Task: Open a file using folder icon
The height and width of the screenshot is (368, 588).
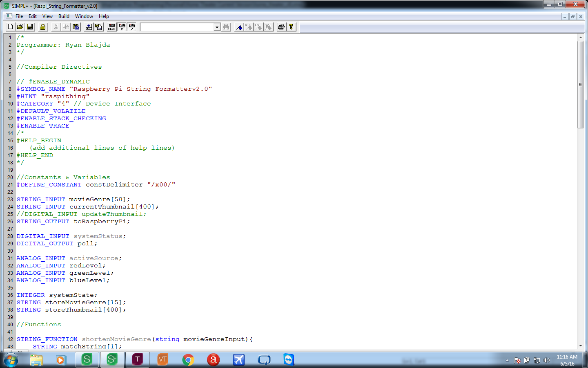Action: [x=20, y=27]
